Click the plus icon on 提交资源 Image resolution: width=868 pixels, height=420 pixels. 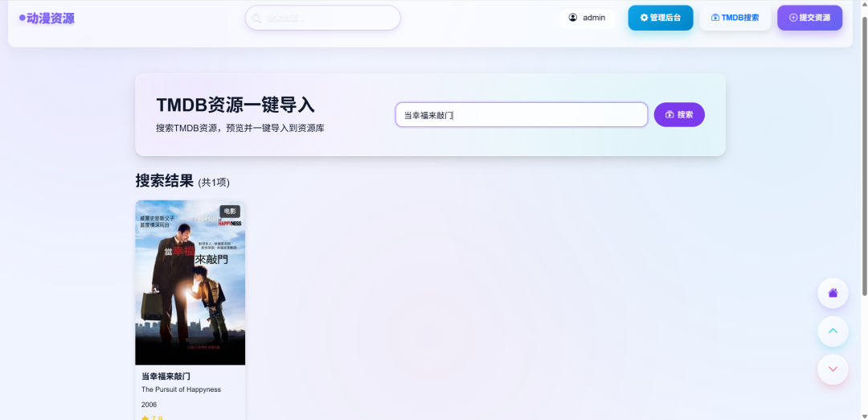tap(793, 18)
